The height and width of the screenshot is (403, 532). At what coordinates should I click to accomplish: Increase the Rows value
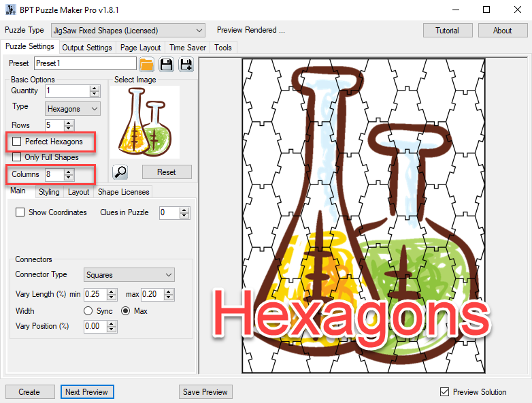click(x=69, y=123)
